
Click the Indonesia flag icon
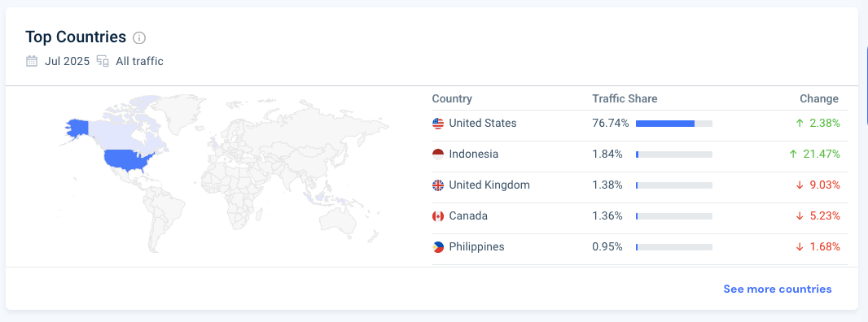point(438,154)
